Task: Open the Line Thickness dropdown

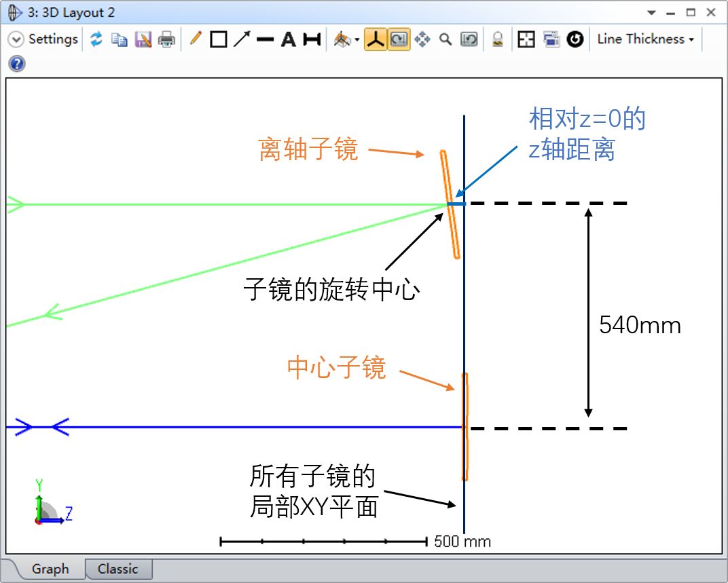Action: click(x=645, y=39)
